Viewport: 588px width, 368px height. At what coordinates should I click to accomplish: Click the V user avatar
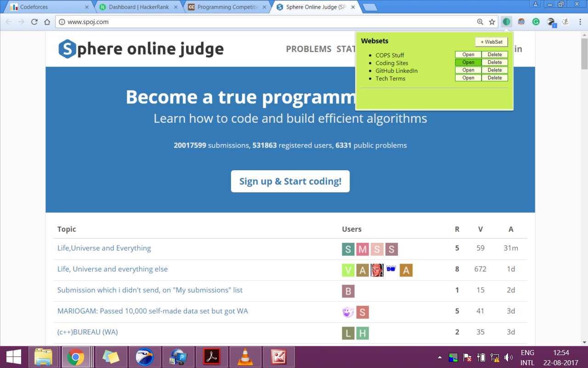[x=348, y=270]
